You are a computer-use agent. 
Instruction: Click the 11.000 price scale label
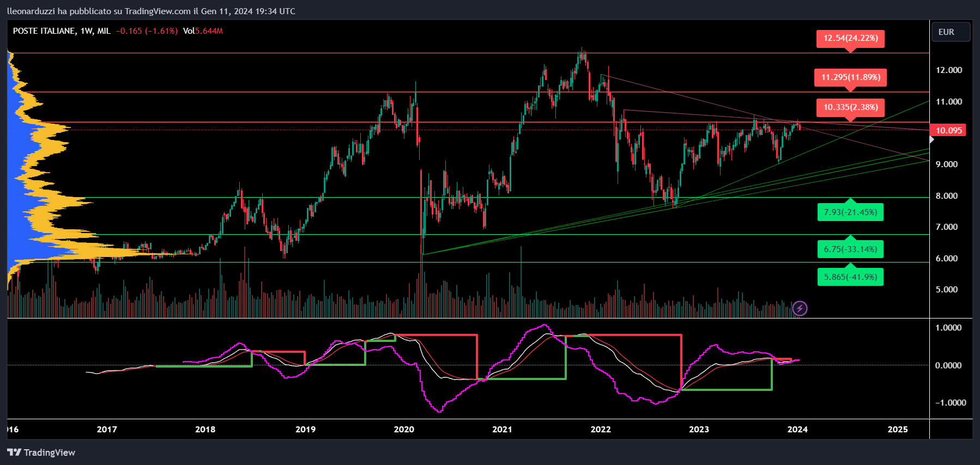(x=949, y=101)
